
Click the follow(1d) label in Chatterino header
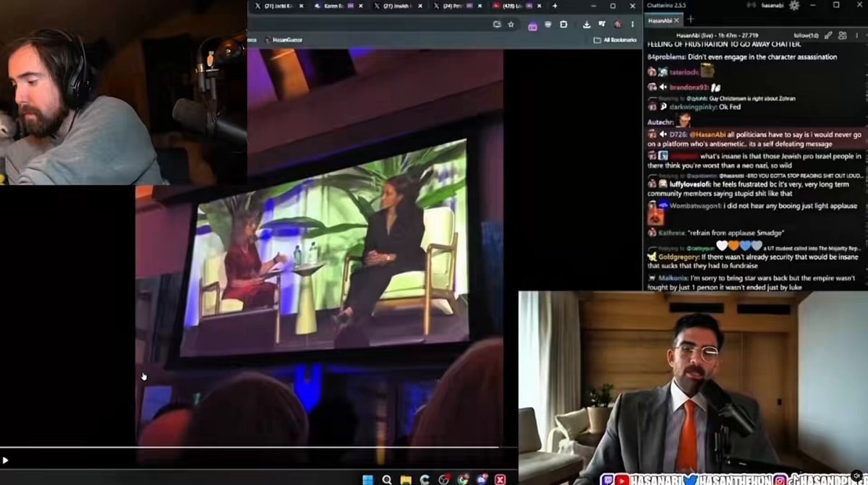click(x=805, y=35)
